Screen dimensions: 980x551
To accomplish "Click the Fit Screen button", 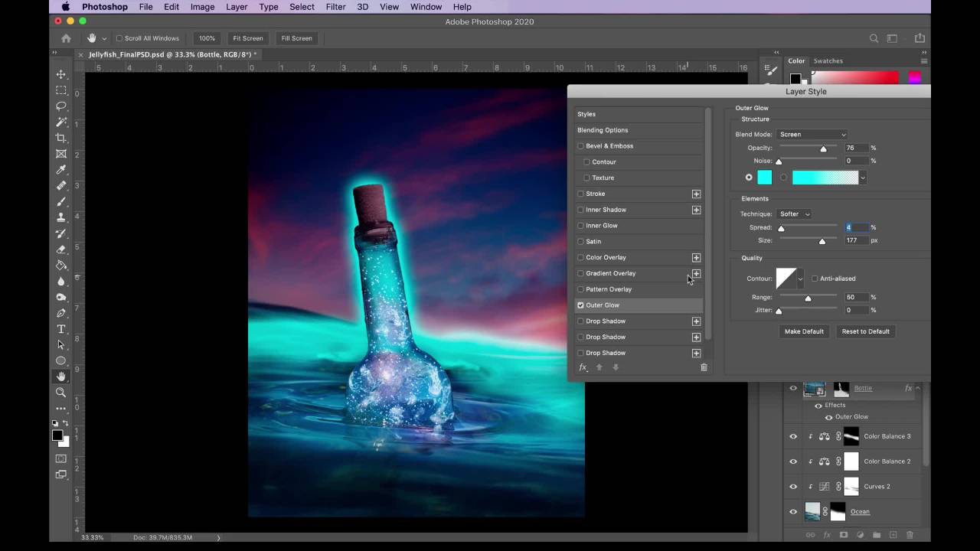I will tap(248, 38).
